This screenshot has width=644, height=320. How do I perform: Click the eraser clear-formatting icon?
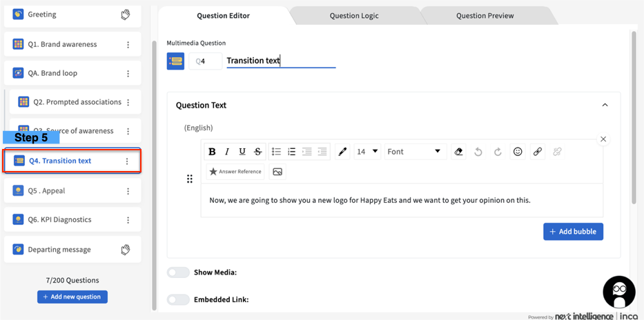(458, 152)
